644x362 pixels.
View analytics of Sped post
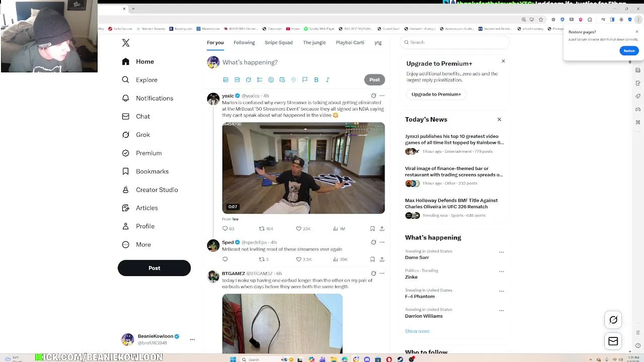point(340,259)
